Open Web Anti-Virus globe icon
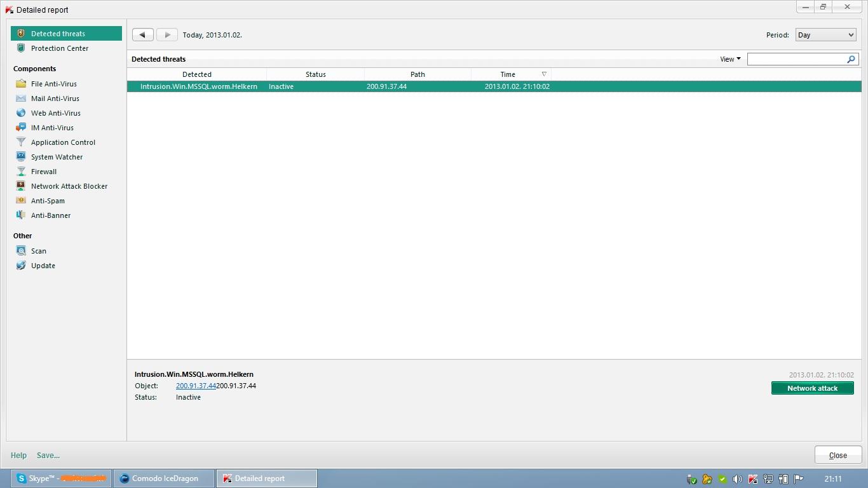 pos(21,113)
